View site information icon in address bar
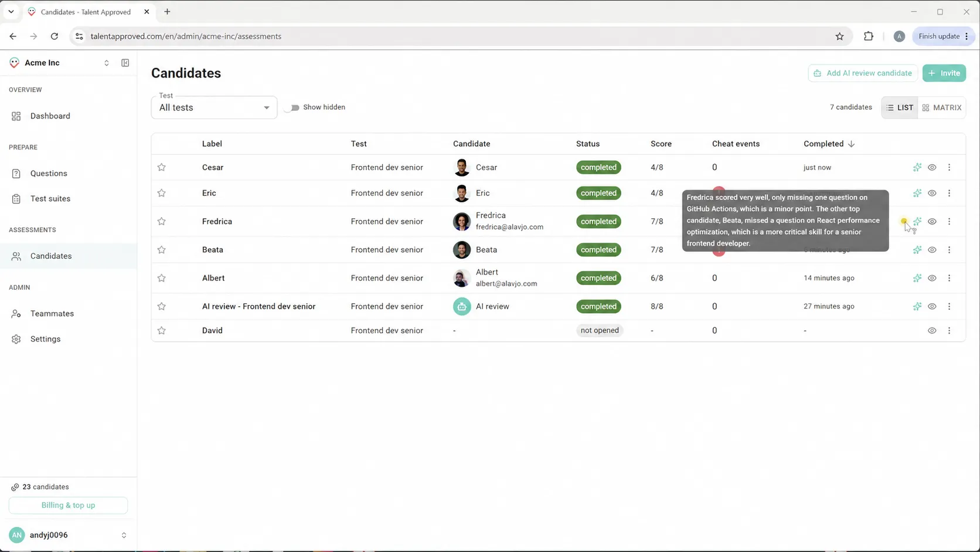 tap(79, 36)
